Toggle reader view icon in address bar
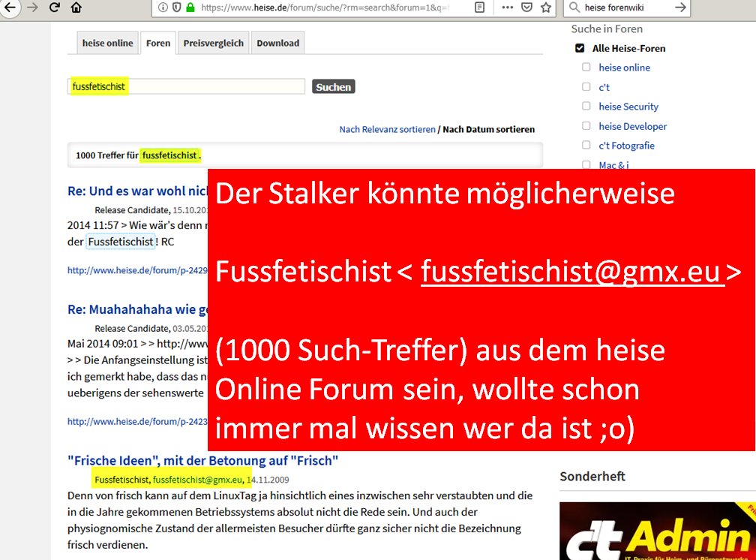The height and width of the screenshot is (560, 756). pos(480,8)
